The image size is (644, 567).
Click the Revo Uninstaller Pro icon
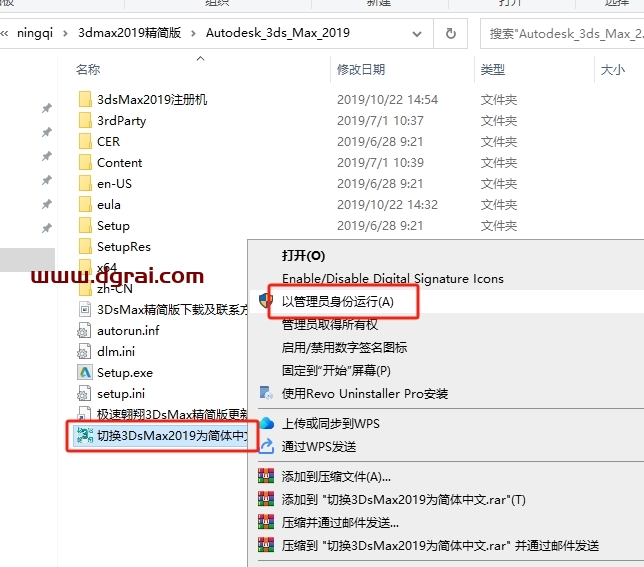pyautogui.click(x=266, y=393)
